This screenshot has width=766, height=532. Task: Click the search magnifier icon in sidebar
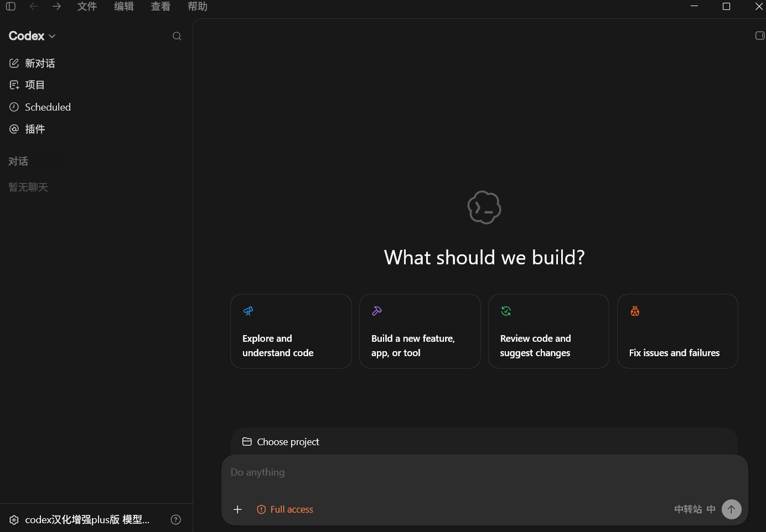click(x=177, y=36)
